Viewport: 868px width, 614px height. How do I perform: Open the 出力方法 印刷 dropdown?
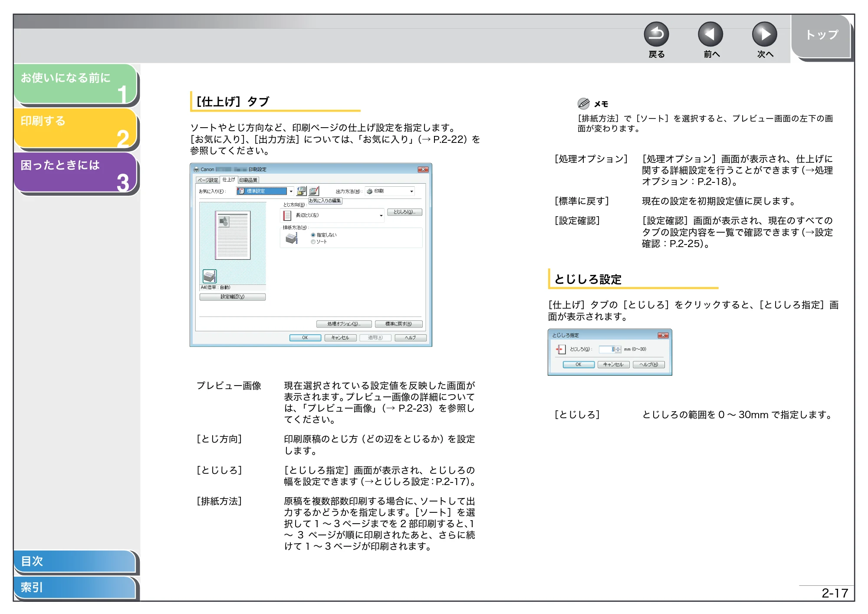pyautogui.click(x=390, y=191)
